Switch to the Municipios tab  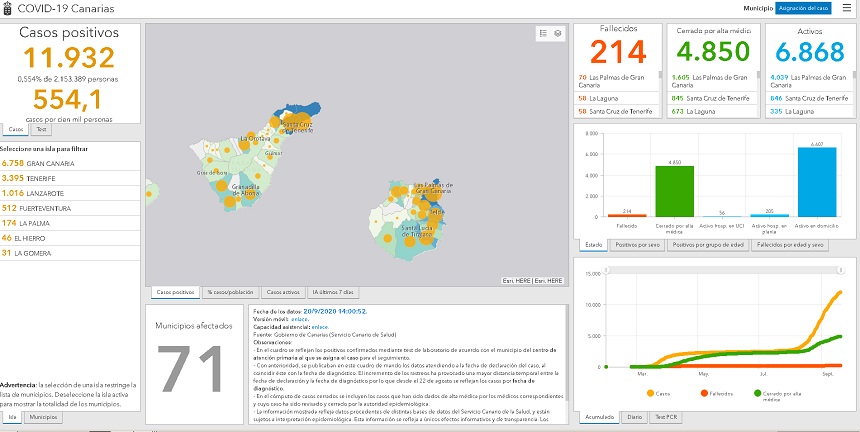42,416
